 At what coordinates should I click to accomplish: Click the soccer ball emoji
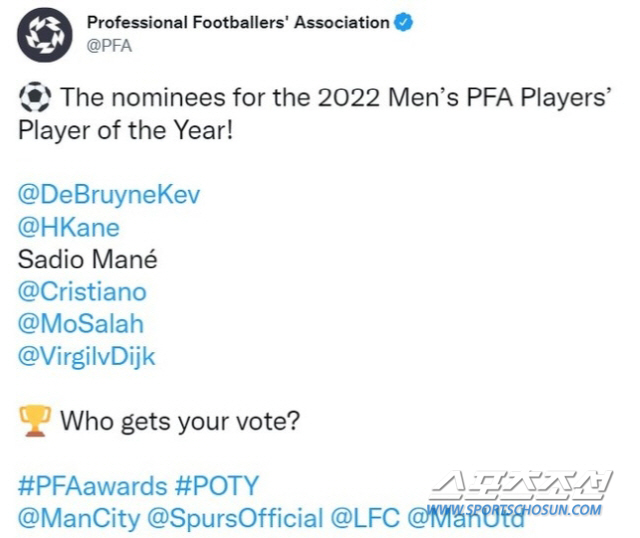35,97
